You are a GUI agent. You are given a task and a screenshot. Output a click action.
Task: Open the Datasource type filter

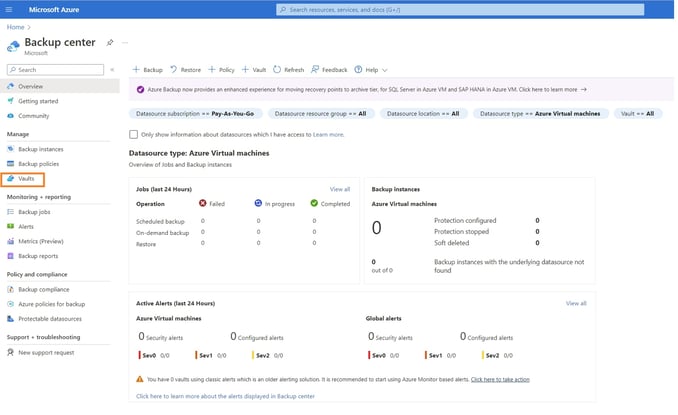point(539,114)
